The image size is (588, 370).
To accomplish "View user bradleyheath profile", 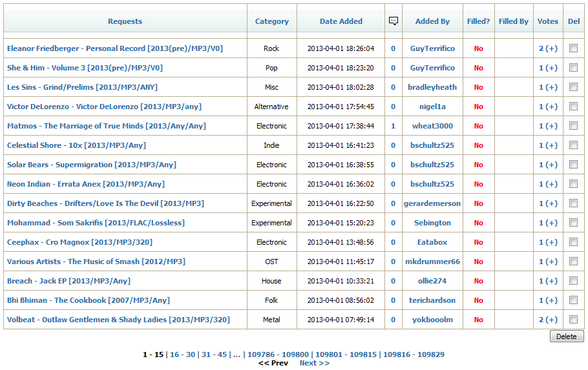I will click(432, 87).
